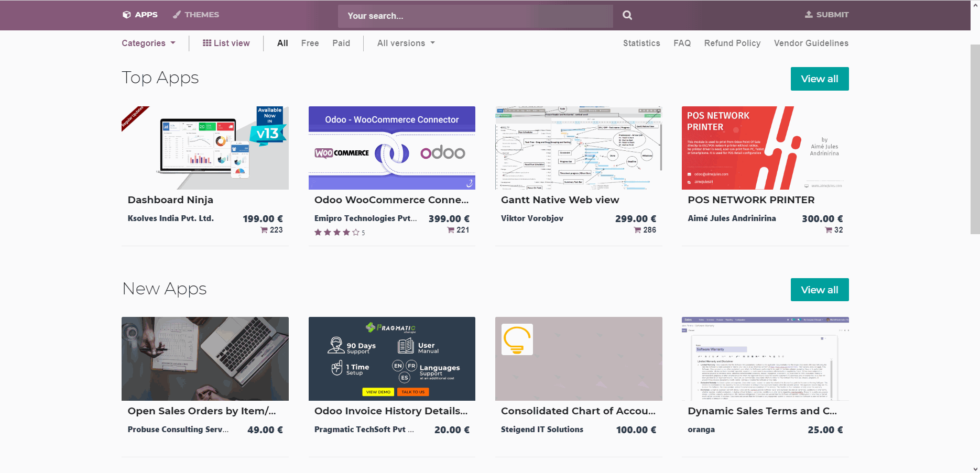The width and height of the screenshot is (980, 473).
Task: Click the 100.00 € price
Action: [636, 430]
